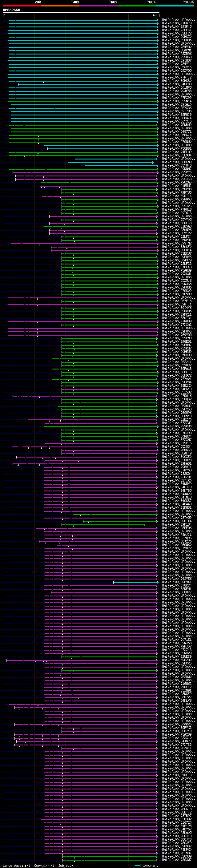197x868 pixels.
Task: Open hit UniRef100_B9HDH5
Action: pyautogui.click(x=177, y=40)
